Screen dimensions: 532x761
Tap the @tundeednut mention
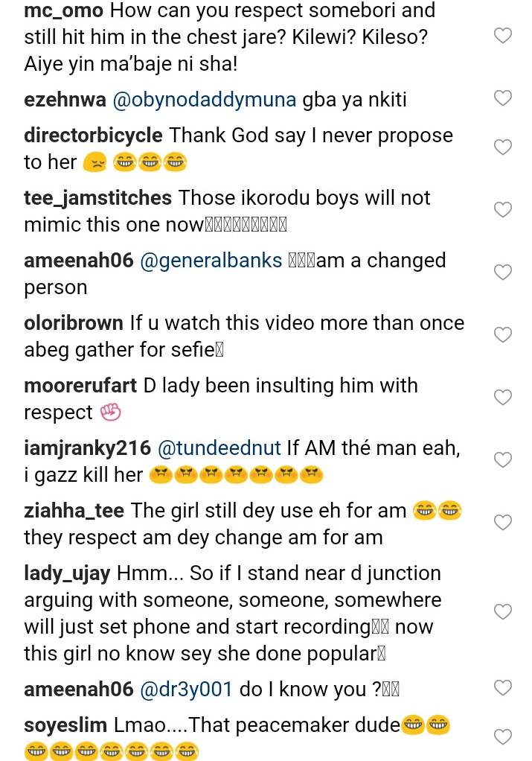[219, 448]
